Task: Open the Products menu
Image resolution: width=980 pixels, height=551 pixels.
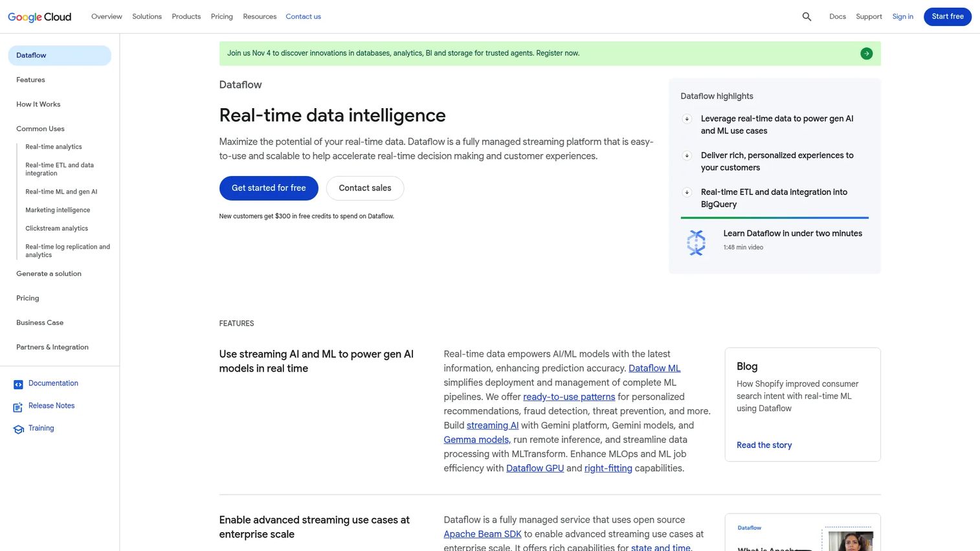Action: 186,17
